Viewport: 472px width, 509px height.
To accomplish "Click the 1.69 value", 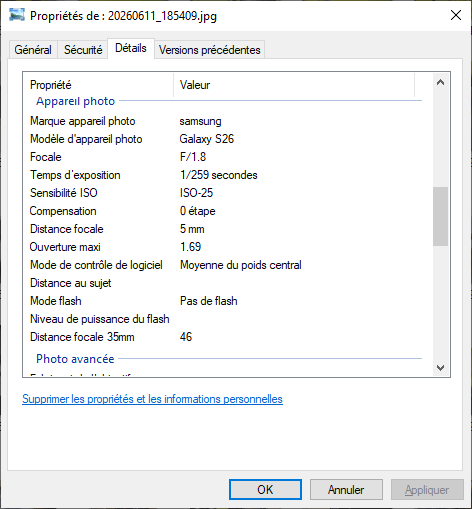I will (191, 247).
